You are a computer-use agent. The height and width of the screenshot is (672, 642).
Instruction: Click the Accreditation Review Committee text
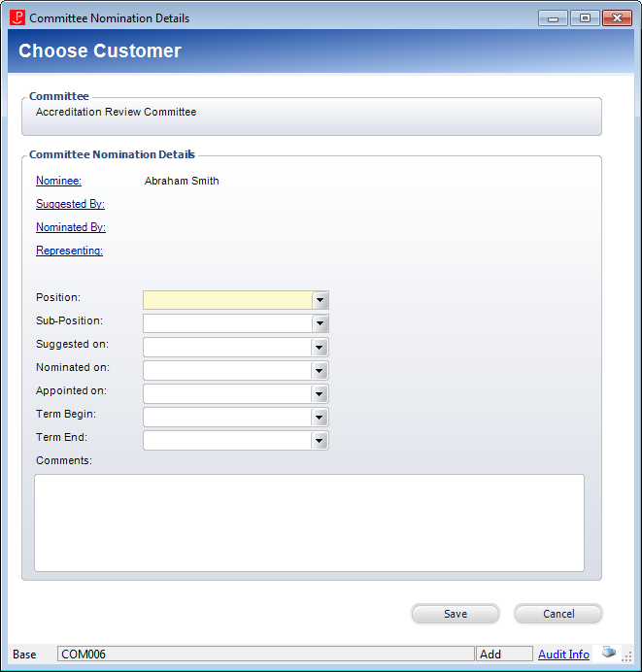pyautogui.click(x=117, y=112)
